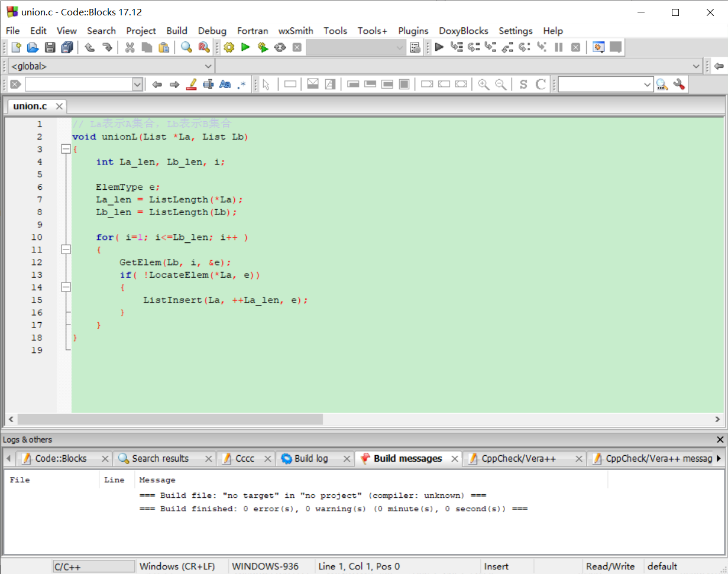Viewport: 728px width, 574px height.
Task: Toggle the Match case Aa option
Action: 225,85
